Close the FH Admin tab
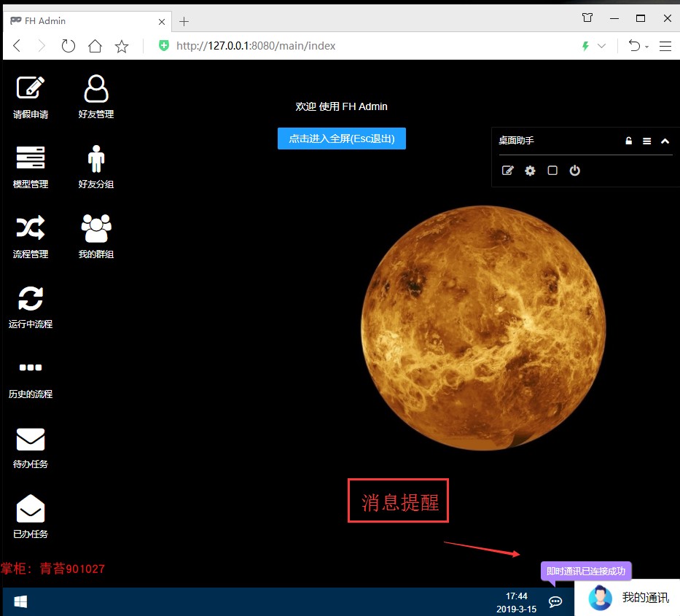The image size is (680, 616). point(162,22)
